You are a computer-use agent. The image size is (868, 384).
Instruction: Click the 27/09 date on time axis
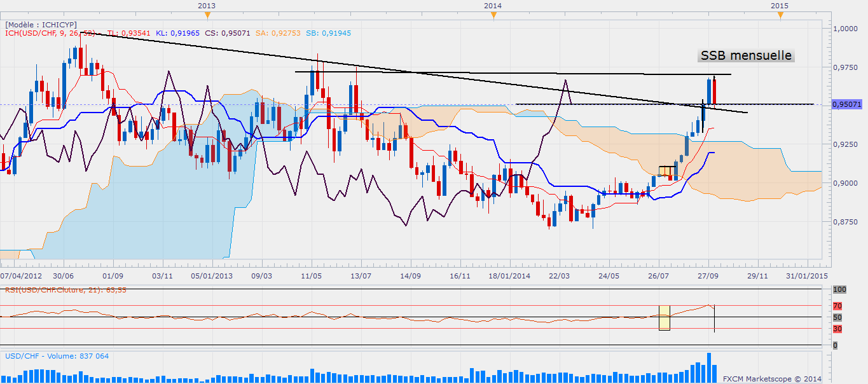point(708,277)
